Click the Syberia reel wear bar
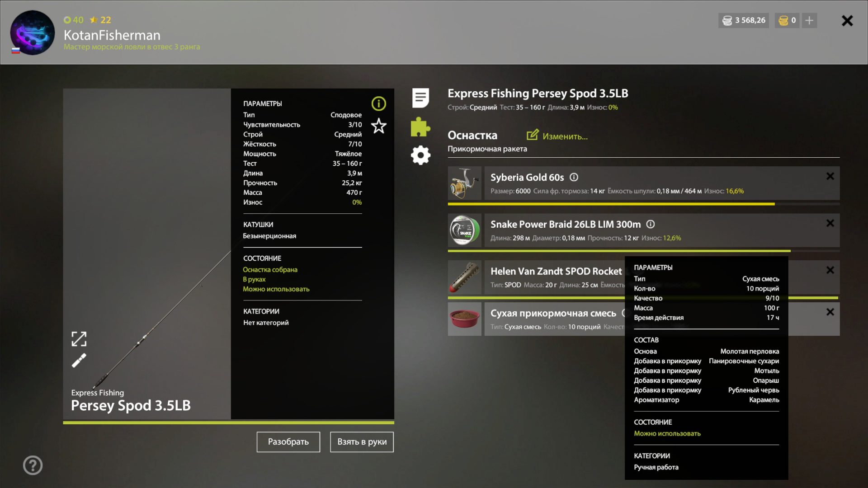868x488 pixels. pyautogui.click(x=644, y=204)
